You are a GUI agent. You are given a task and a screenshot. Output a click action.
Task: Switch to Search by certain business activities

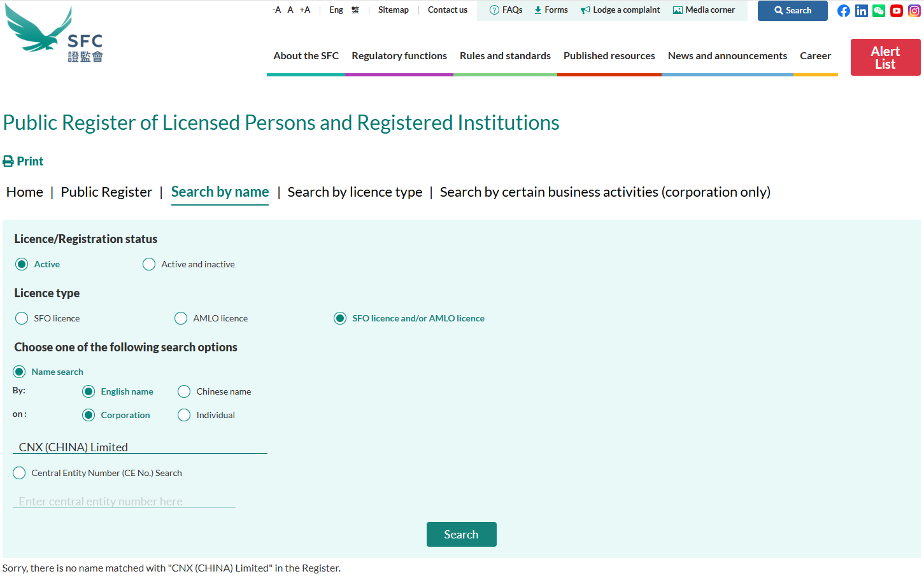[x=605, y=192]
